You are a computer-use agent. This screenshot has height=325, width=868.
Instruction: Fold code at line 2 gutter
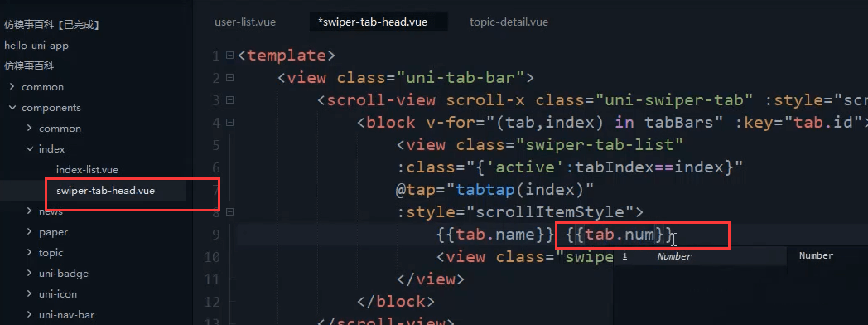229,78
